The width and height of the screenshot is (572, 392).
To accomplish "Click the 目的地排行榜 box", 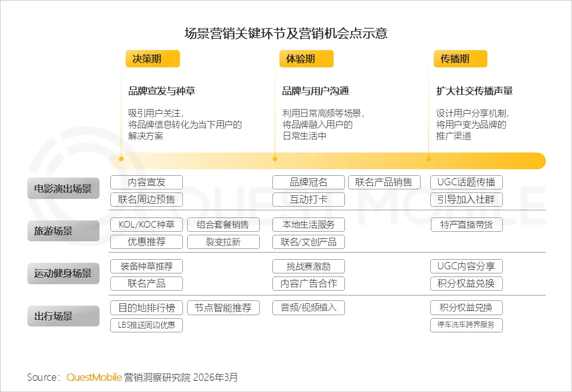I will tap(147, 308).
